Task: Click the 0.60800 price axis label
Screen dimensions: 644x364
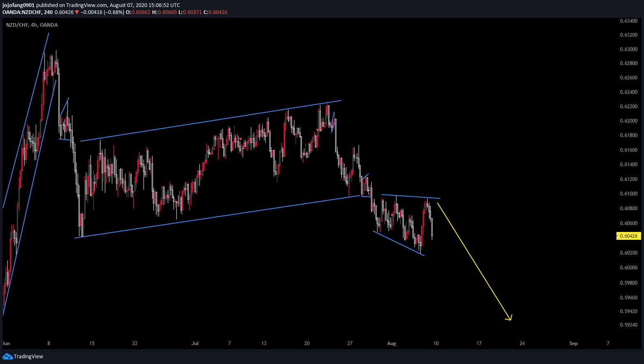Action: [628, 209]
